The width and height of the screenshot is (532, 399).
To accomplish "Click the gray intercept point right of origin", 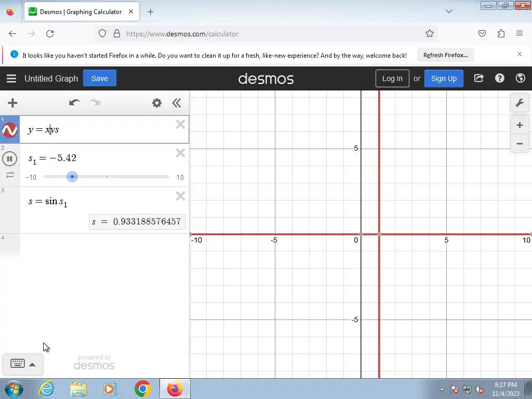I will tap(379, 234).
